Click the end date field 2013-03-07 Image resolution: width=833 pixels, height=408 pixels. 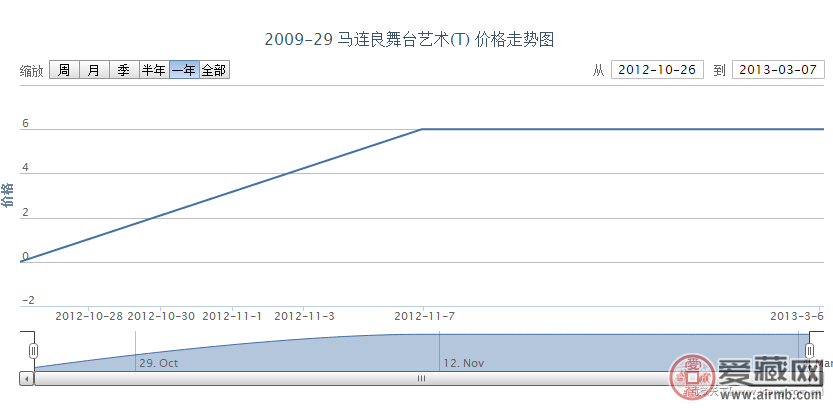(x=778, y=70)
